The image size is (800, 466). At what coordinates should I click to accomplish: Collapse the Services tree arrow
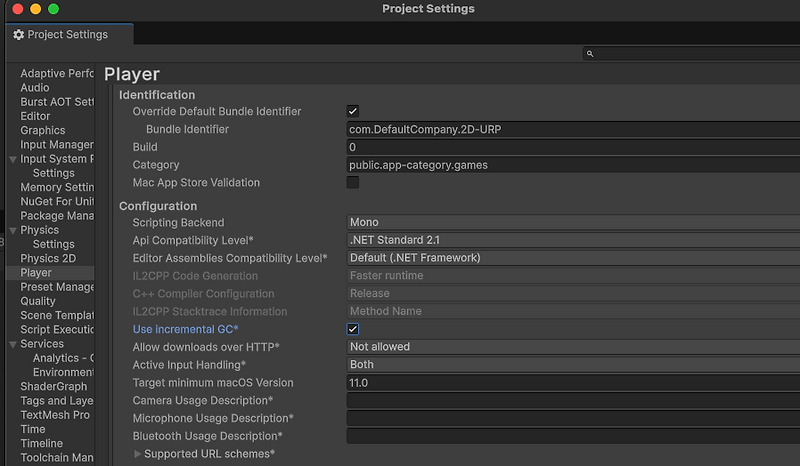(13, 344)
